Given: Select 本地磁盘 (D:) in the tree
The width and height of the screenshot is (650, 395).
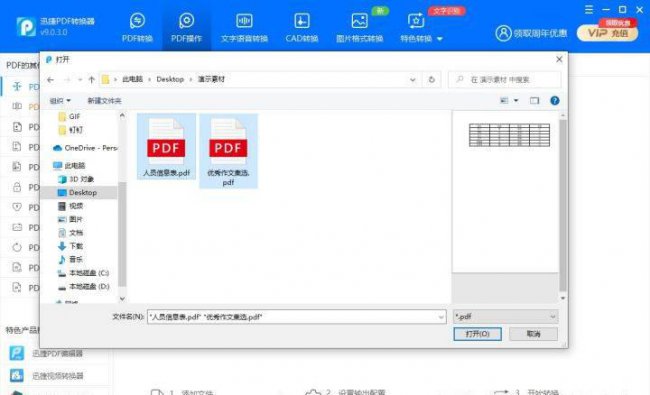Looking at the screenshot, I should coord(83,286).
